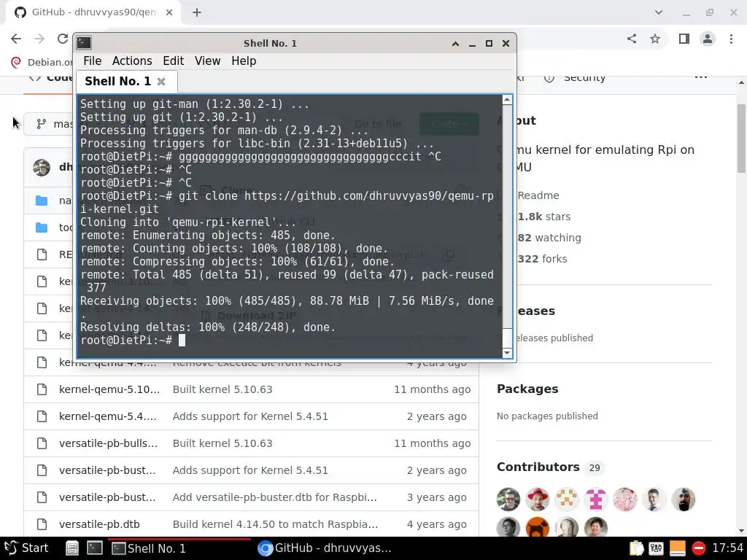The height and width of the screenshot is (560, 747).
Task: Open commit 'Add versatile-pb-buster.dtb for Raspbi...'
Action: 275,497
